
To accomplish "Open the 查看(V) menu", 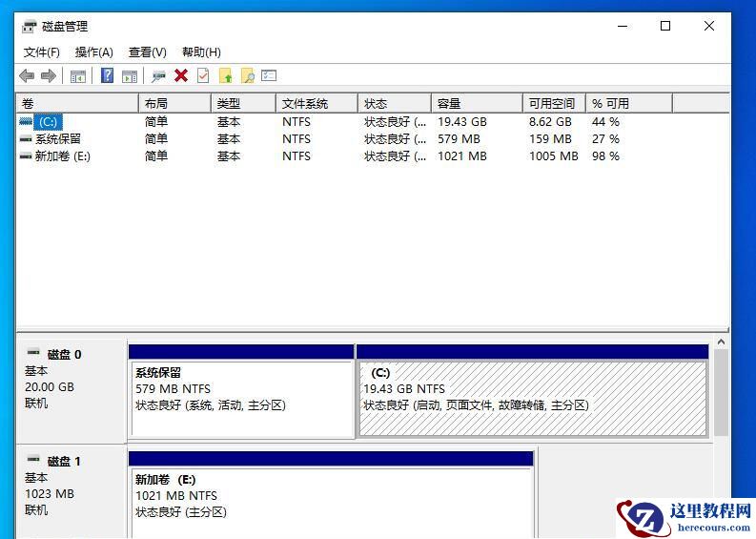I will click(148, 52).
